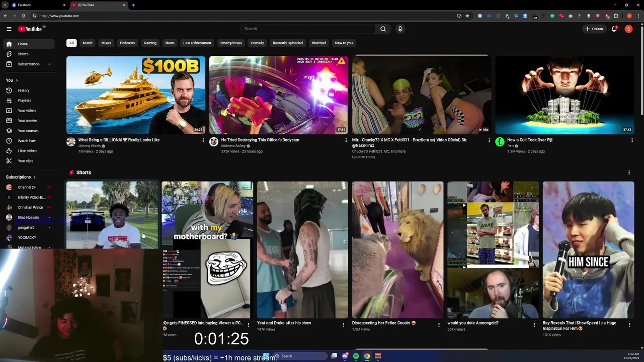This screenshot has height=362, width=644.
Task: Play the How a Cult Took Over Fiji thumbnail
Action: click(x=565, y=95)
